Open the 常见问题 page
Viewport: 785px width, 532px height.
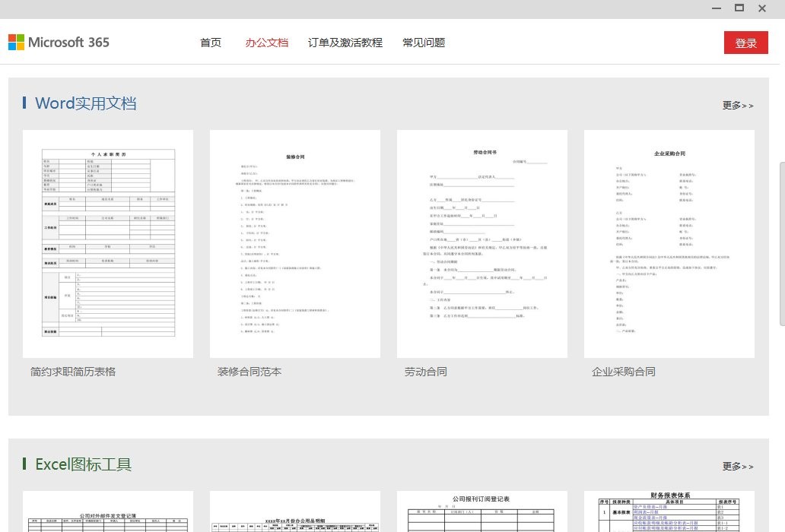tap(424, 43)
